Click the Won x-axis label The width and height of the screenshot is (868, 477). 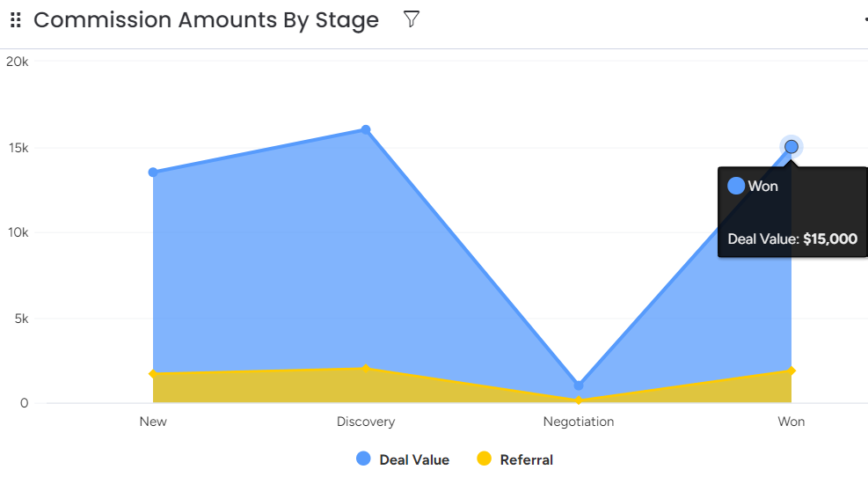pos(791,422)
